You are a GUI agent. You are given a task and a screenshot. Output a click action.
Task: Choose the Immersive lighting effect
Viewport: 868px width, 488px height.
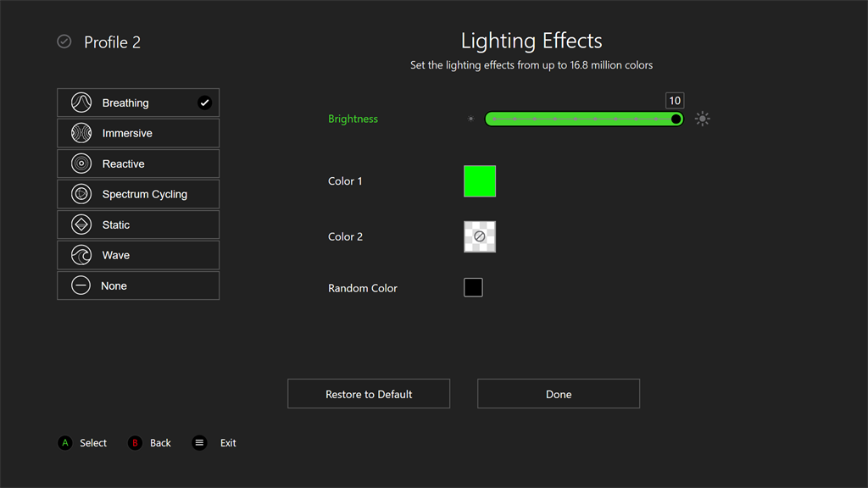pyautogui.click(x=138, y=133)
